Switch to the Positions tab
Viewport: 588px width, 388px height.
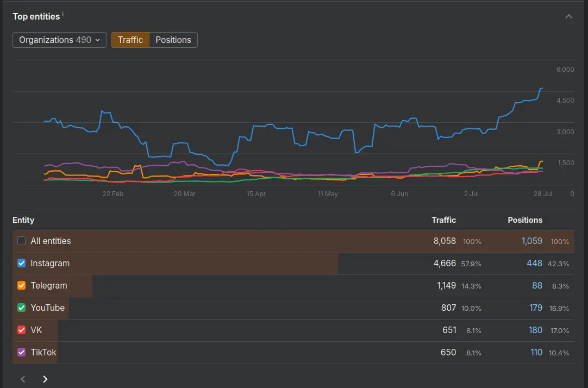173,40
